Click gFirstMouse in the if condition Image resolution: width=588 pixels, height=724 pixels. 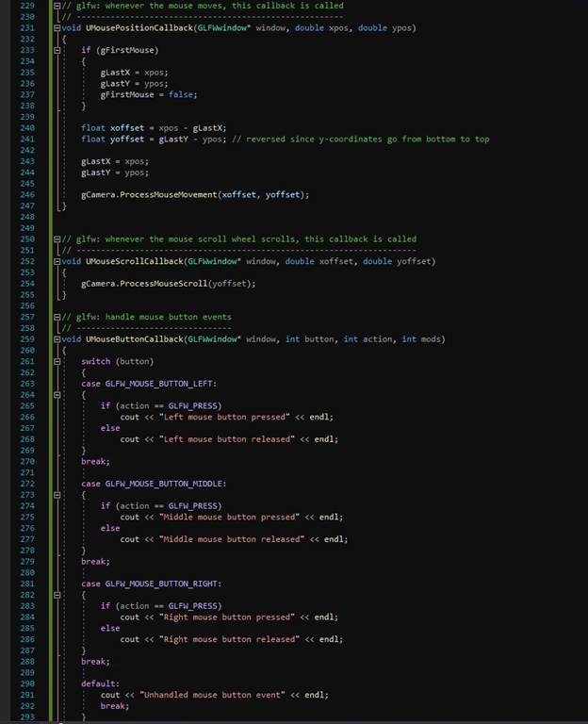tap(127, 50)
